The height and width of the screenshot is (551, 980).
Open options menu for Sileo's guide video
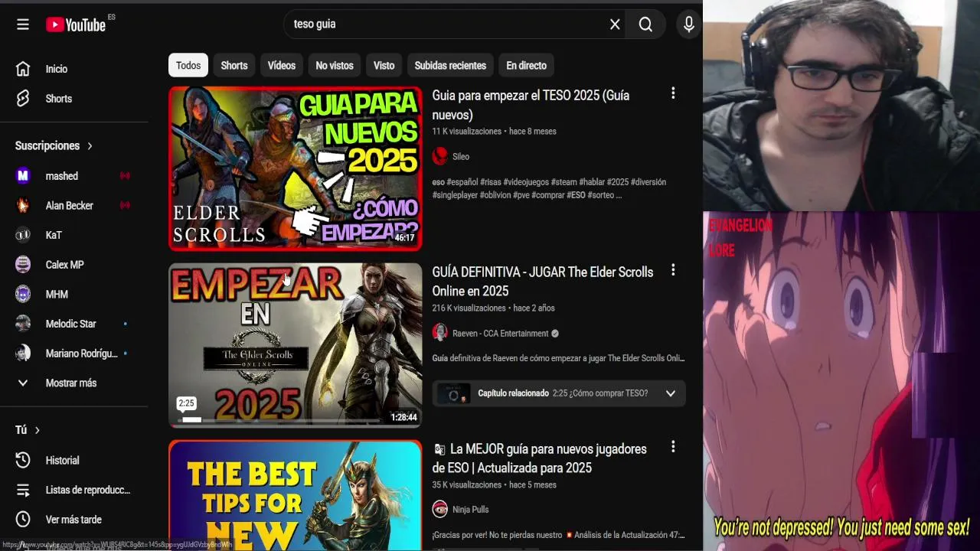click(x=673, y=93)
